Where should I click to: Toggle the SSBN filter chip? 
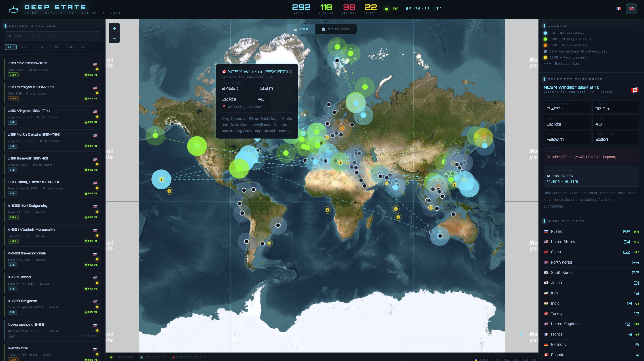pyautogui.click(x=55, y=47)
